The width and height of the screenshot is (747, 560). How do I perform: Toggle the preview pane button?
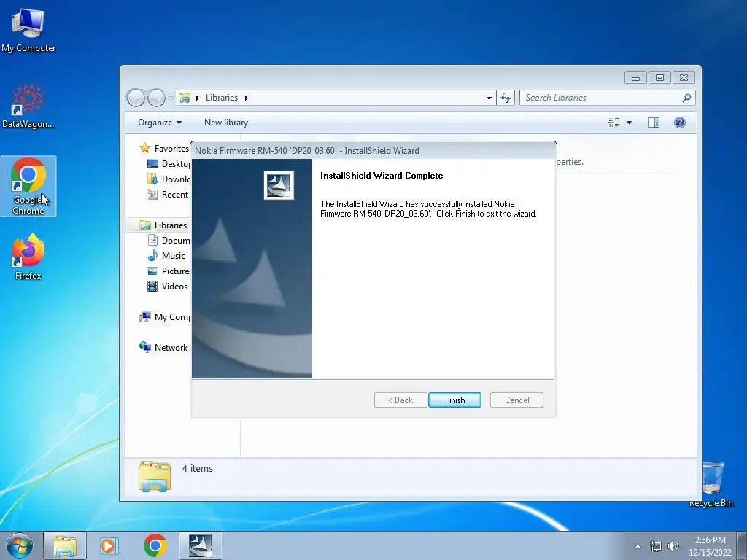click(654, 122)
